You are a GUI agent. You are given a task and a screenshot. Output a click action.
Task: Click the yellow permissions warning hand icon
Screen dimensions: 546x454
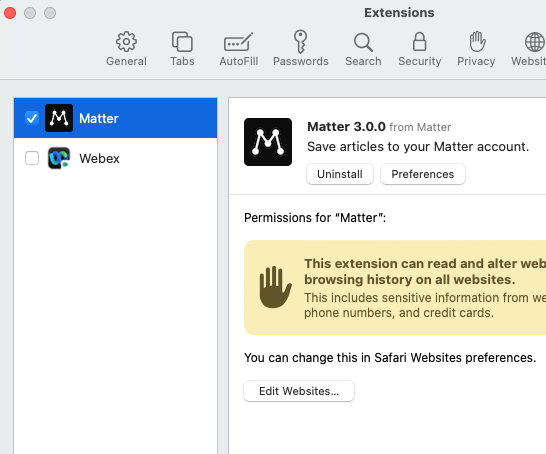click(275, 287)
